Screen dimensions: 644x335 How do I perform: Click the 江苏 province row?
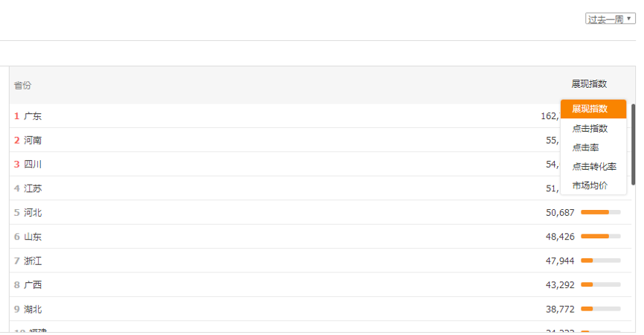[33, 188]
